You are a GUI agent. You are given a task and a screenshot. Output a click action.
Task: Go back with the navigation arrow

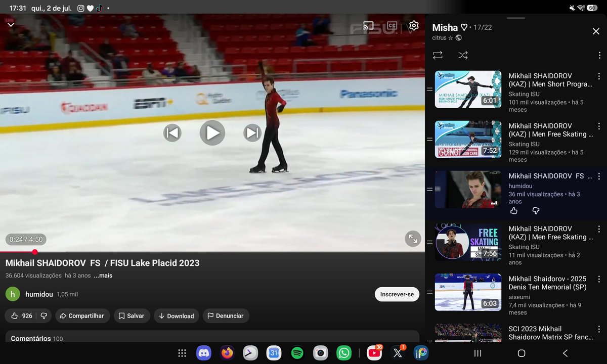[565, 353]
